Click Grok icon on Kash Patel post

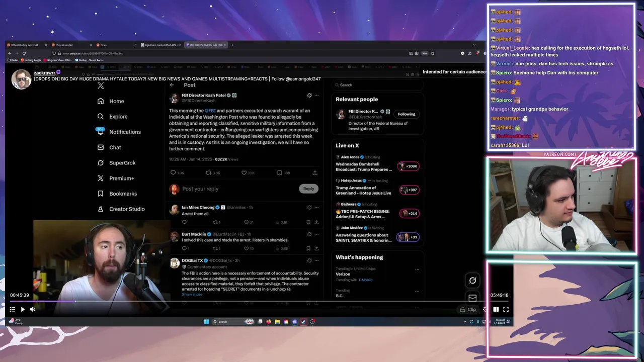point(309,95)
